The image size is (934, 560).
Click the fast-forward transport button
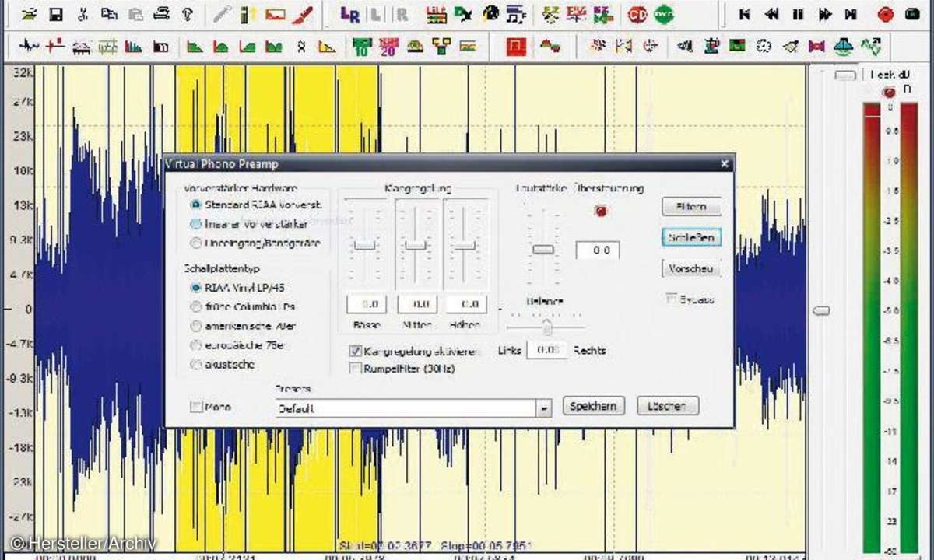(824, 14)
